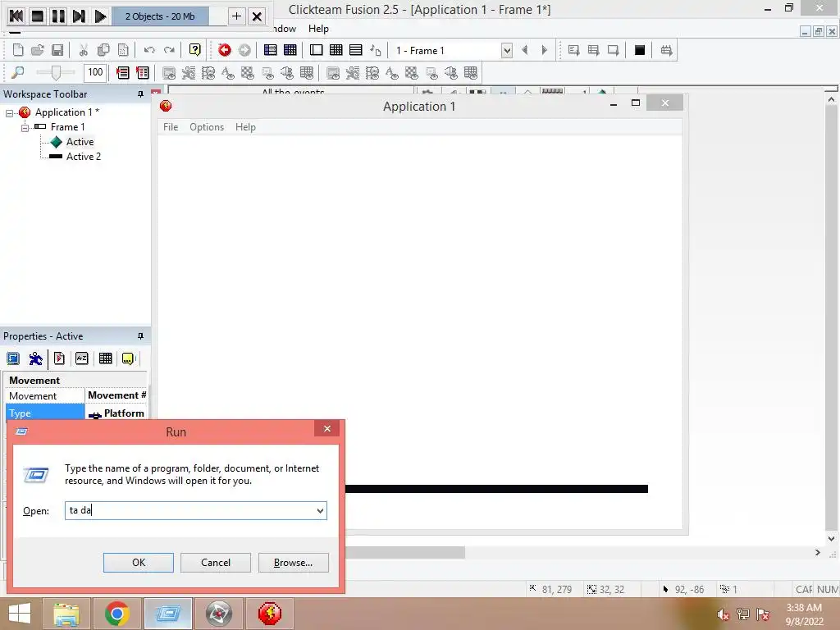Open a file using the folder icon
Image resolution: width=840 pixels, height=630 pixels.
pos(38,50)
